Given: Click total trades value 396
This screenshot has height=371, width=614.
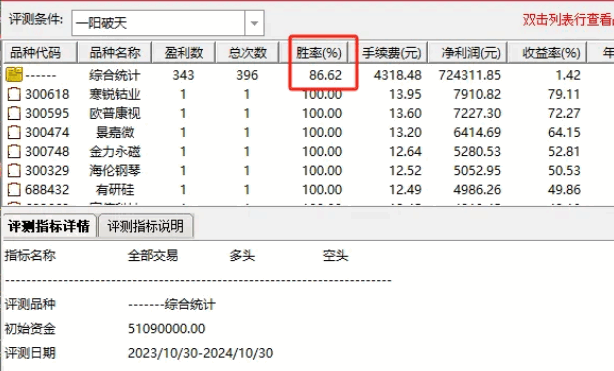Looking at the screenshot, I should (247, 75).
